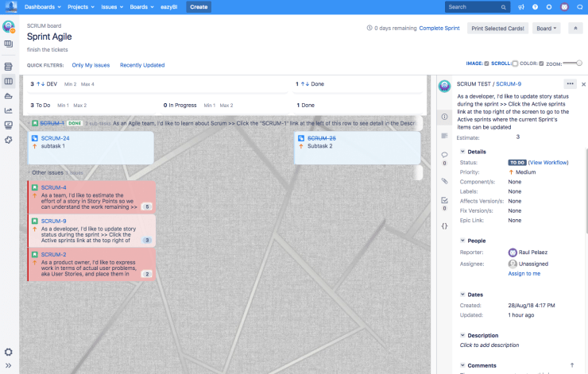
Task: Open the help question mark icon
Action: pos(536,7)
